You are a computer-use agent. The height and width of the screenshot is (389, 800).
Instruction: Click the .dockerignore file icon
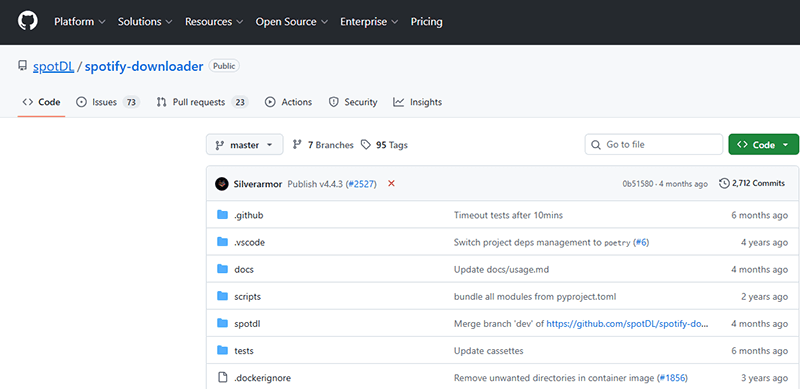point(222,378)
